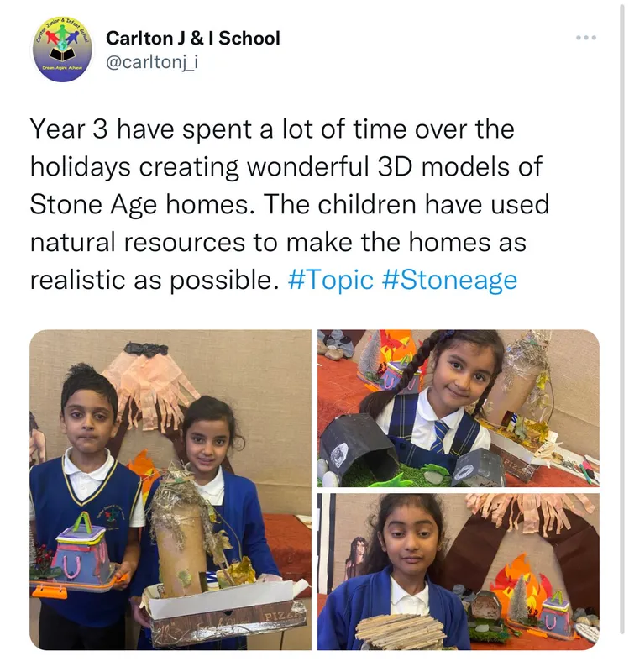Follow the #Stoneage hashtag
629x672 pixels.
click(x=449, y=280)
